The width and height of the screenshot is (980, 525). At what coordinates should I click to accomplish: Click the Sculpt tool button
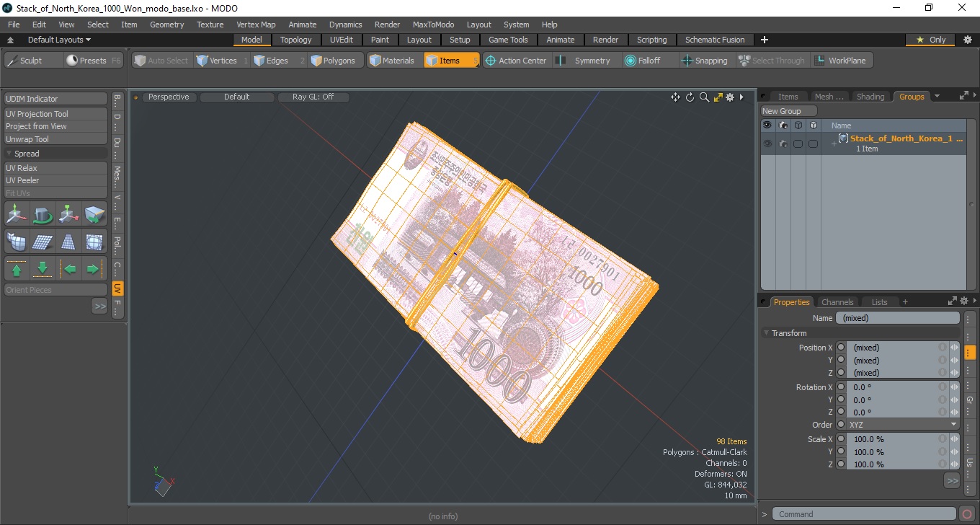[33, 61]
